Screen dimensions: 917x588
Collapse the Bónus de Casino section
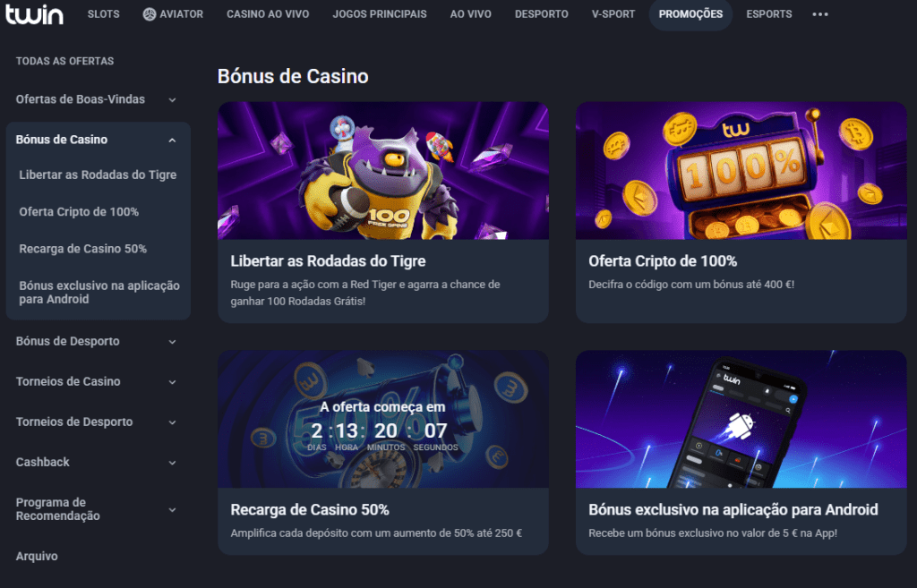[172, 141]
